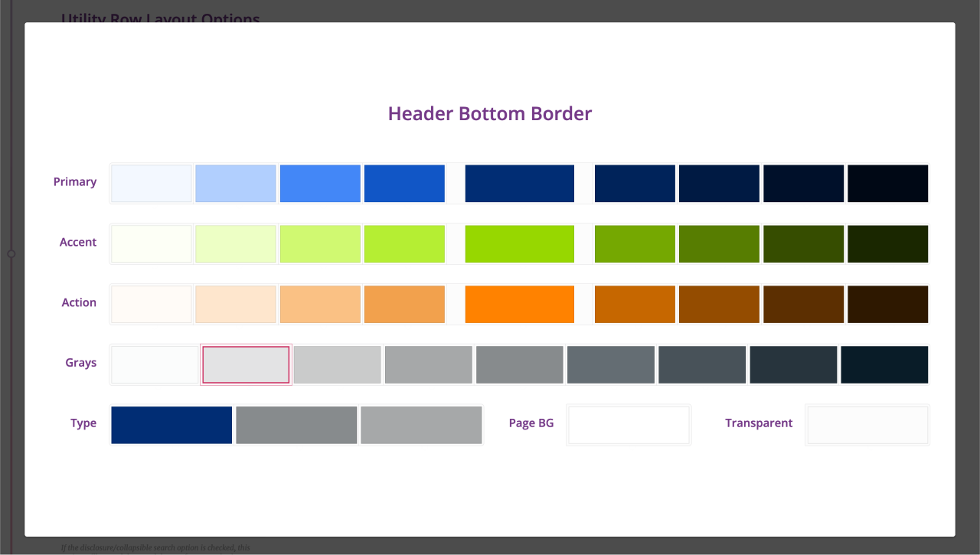The width and height of the screenshot is (980, 555).
Task: Select the pale cream Accent swatch
Action: [151, 243]
